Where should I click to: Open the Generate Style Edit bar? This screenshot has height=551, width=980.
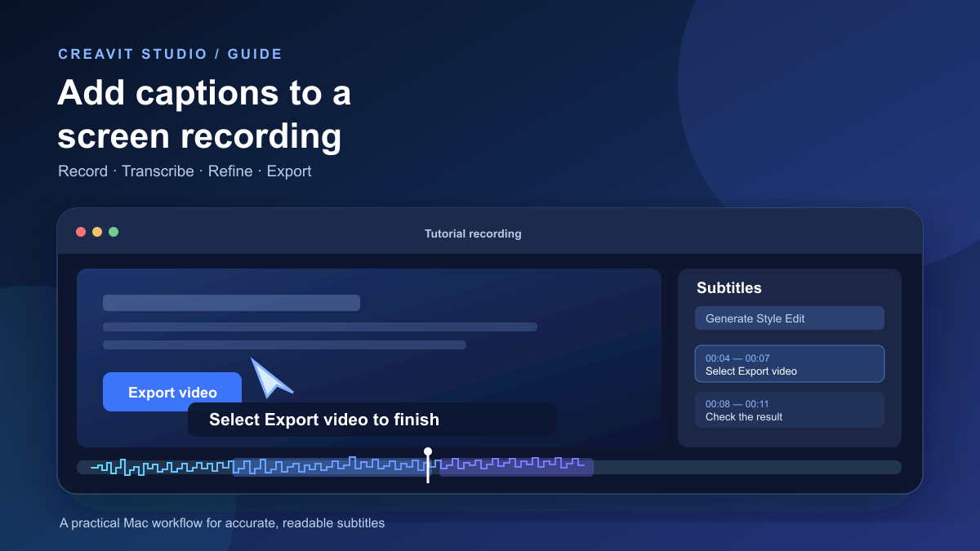pyautogui.click(x=790, y=318)
